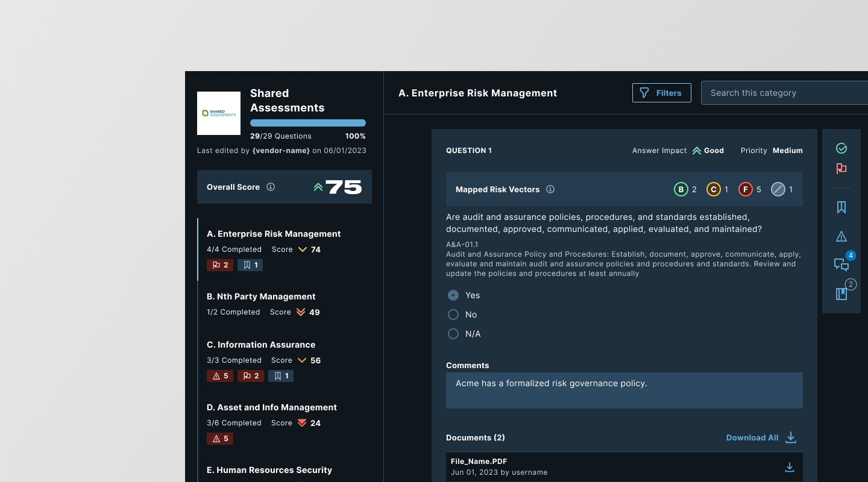868x482 pixels.
Task: Click the B grade risk vector badge
Action: click(681, 189)
